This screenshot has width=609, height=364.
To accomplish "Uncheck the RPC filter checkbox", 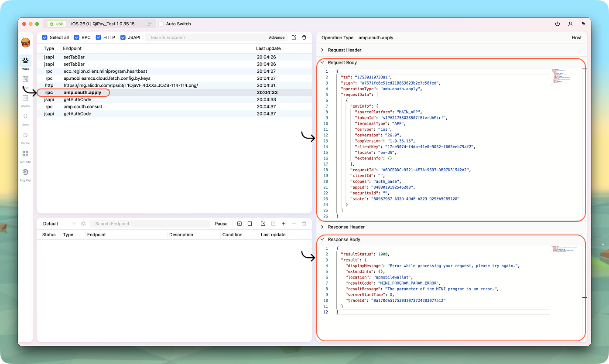I will point(77,37).
